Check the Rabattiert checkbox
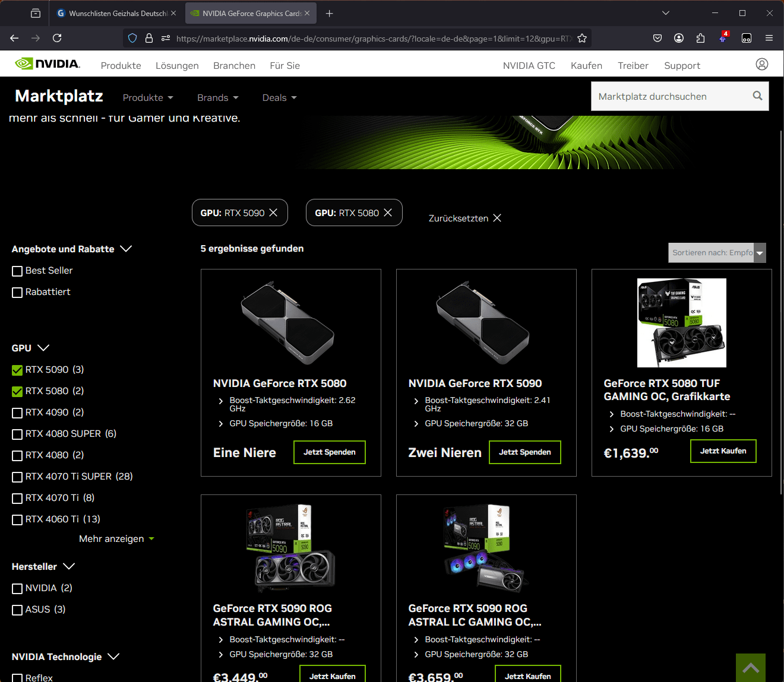 click(17, 293)
